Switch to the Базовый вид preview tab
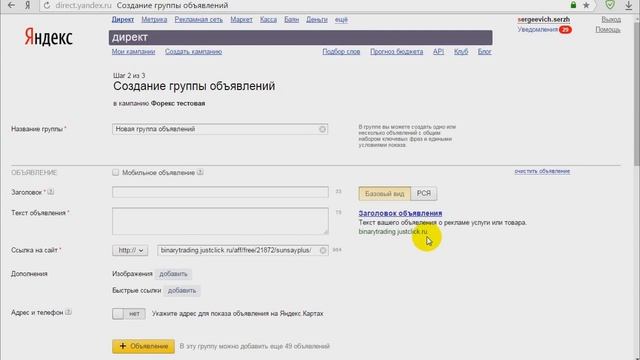The height and width of the screenshot is (360, 640). (x=384, y=193)
